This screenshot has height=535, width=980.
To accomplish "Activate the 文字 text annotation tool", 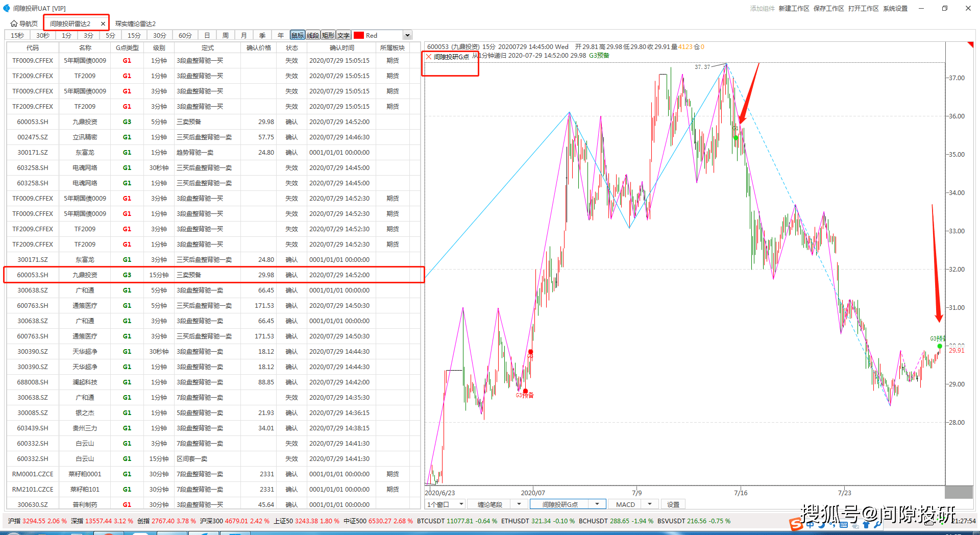I will pyautogui.click(x=344, y=35).
